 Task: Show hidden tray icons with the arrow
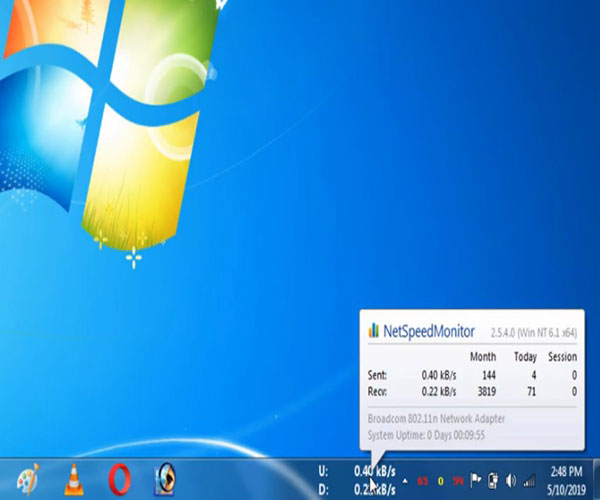405,481
